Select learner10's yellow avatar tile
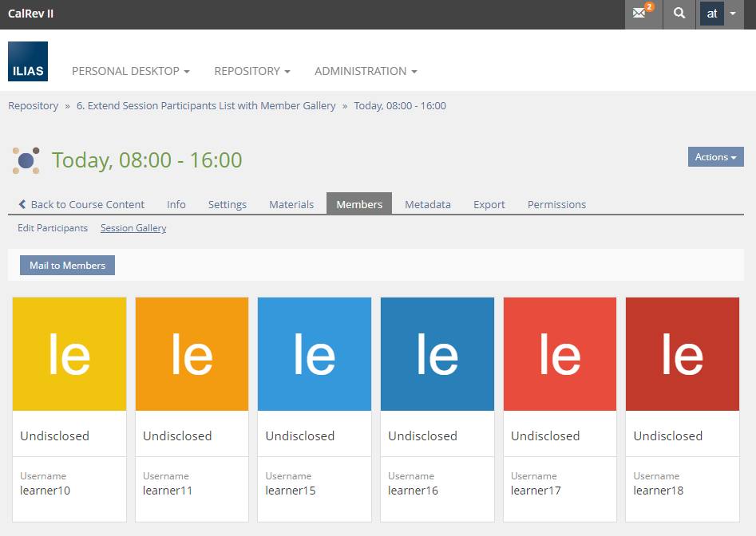Image resolution: width=756 pixels, height=536 pixels. 69,354
